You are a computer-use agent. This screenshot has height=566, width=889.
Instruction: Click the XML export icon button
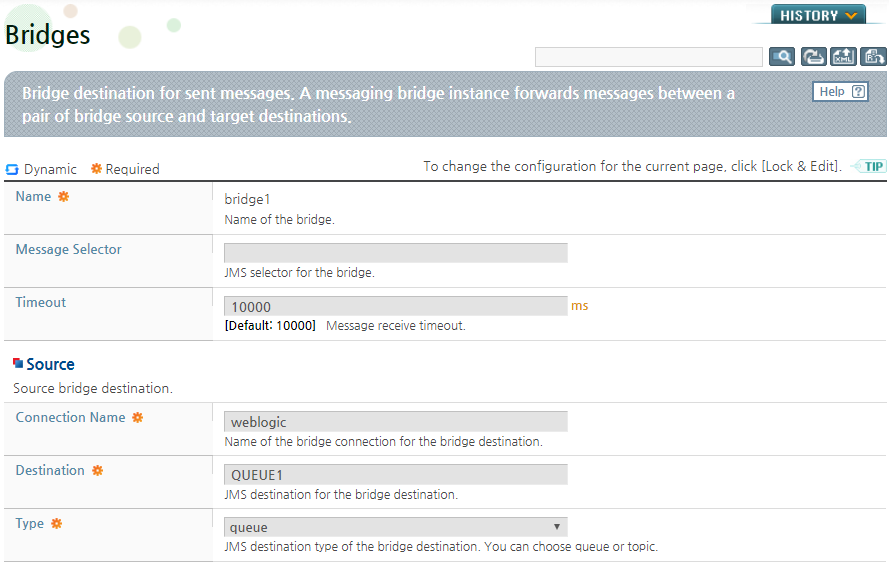(843, 57)
